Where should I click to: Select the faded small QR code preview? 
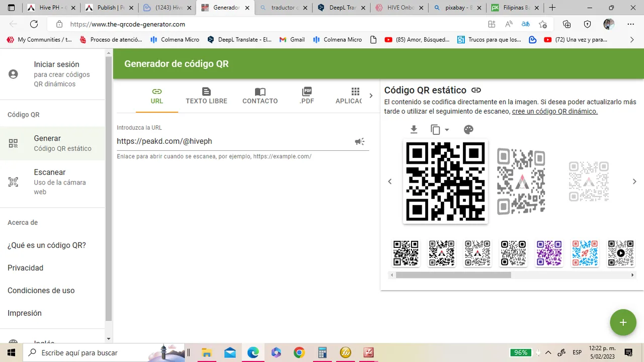click(x=589, y=182)
